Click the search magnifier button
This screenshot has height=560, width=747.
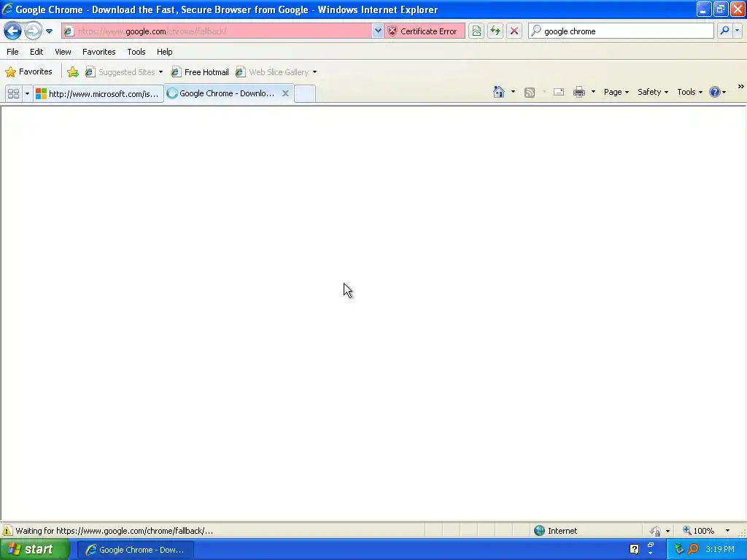[x=724, y=31]
